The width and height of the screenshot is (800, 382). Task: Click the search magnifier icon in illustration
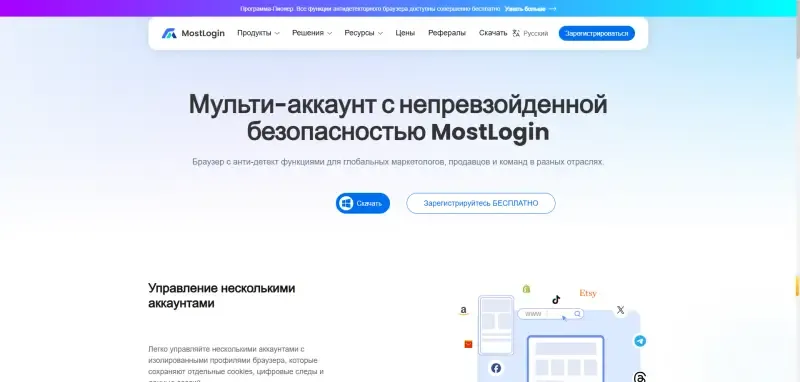(577, 314)
